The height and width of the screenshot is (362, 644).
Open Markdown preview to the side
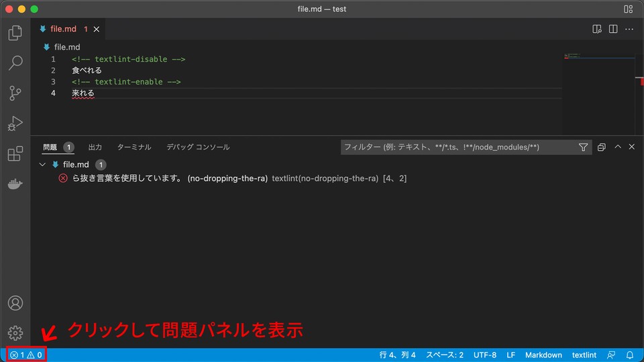point(597,29)
